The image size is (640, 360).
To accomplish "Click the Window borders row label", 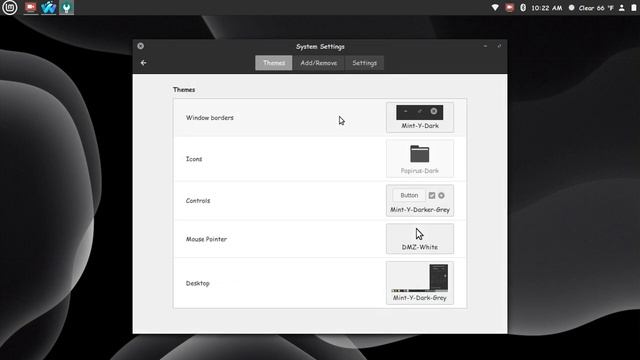I will tap(210, 118).
